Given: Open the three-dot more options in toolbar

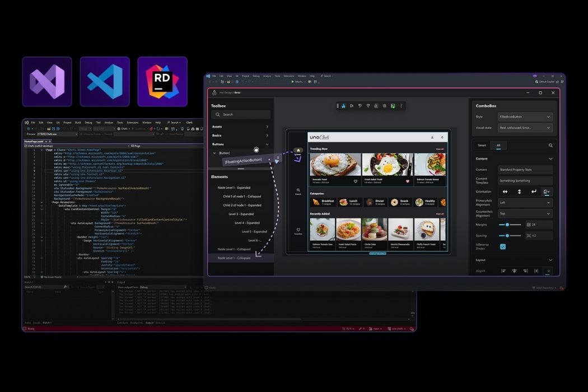Looking at the screenshot, I should [x=401, y=106].
